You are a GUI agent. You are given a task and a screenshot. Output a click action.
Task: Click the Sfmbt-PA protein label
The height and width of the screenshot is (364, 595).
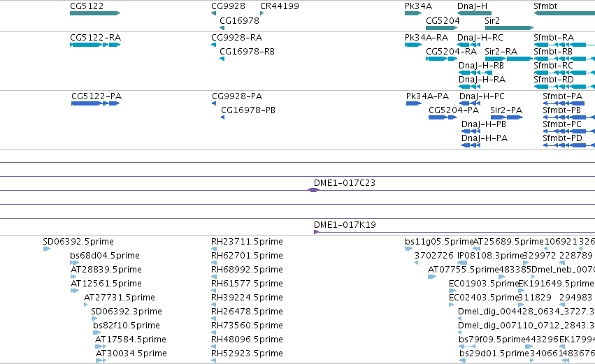pos(562,96)
